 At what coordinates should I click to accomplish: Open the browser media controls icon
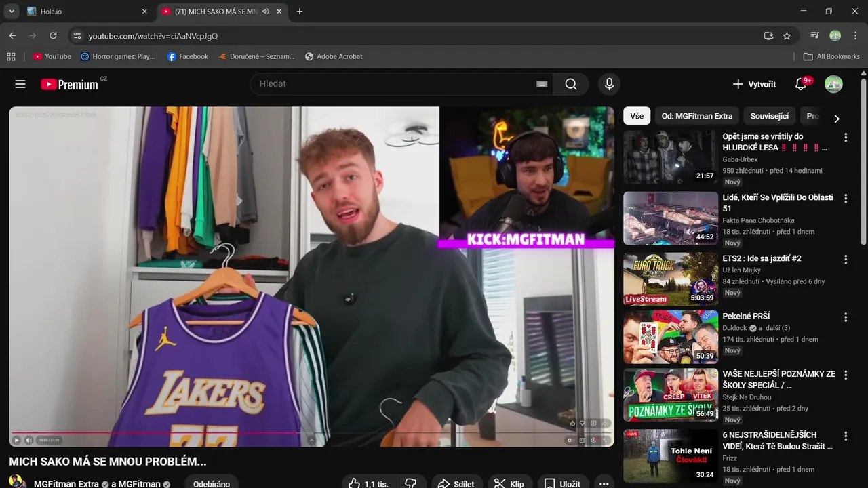[815, 35]
